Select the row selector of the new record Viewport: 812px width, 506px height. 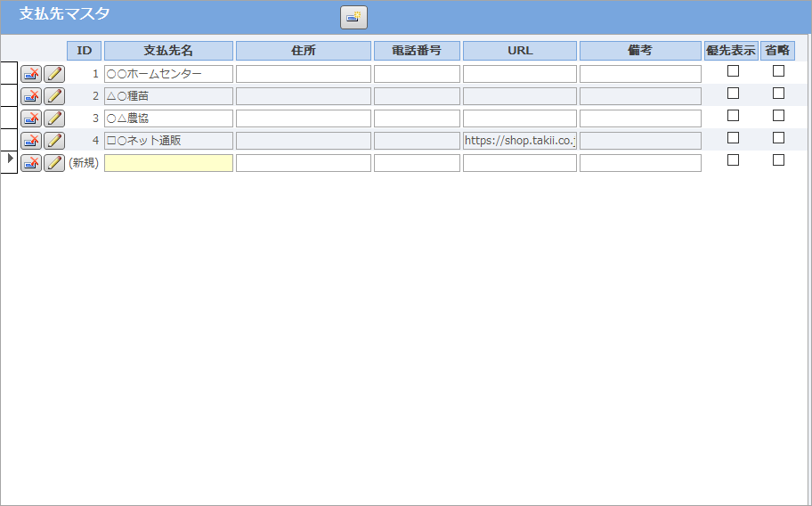tap(9, 162)
